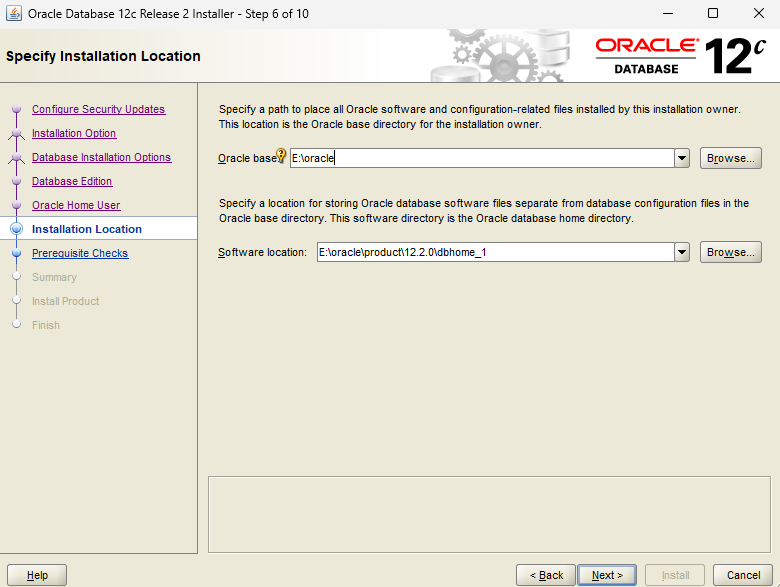Click in the Oracle base text field

point(482,158)
